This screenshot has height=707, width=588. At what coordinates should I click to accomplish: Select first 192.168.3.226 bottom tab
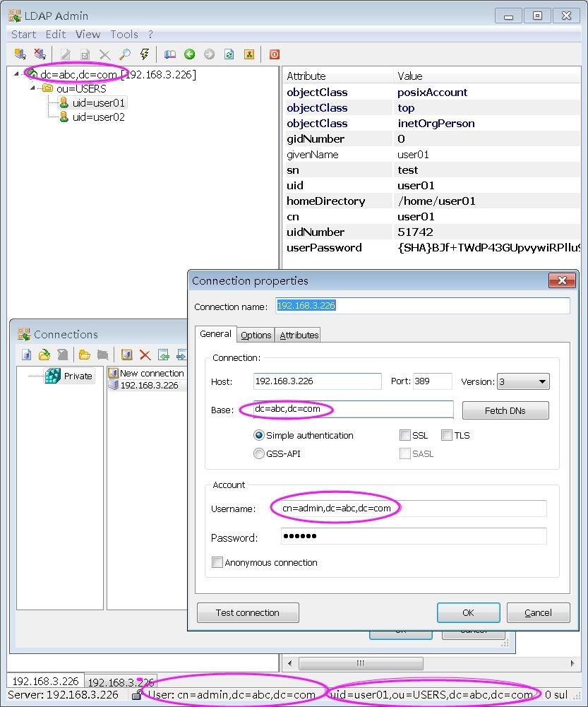coord(45,681)
